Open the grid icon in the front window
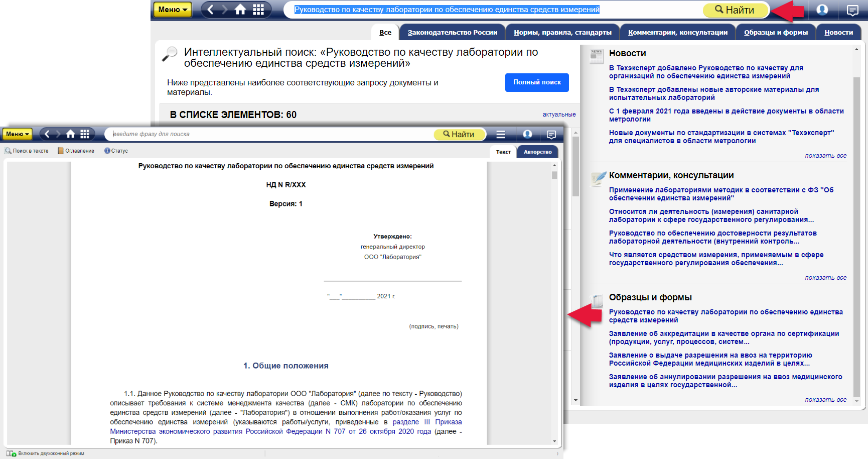868x459 pixels. [x=85, y=134]
